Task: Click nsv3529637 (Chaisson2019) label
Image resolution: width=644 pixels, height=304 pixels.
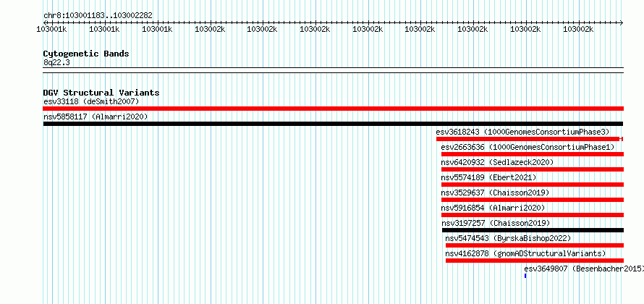Action: 496,193
